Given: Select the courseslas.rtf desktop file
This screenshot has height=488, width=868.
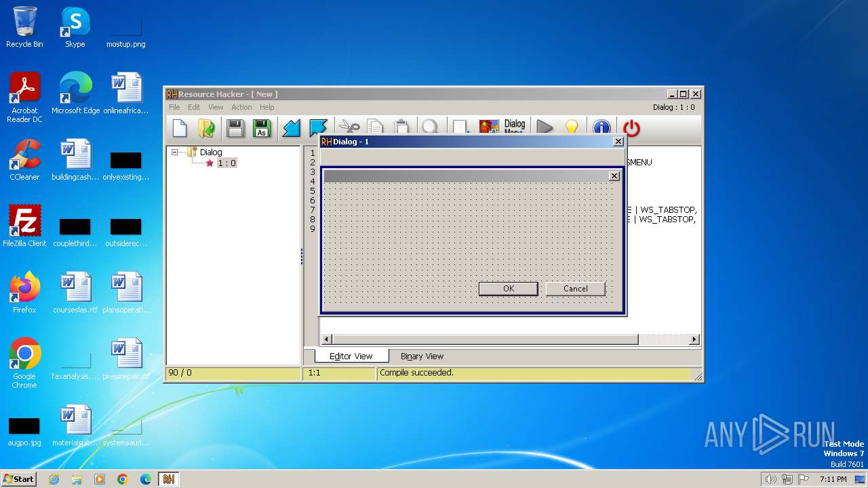Looking at the screenshot, I should (75, 293).
